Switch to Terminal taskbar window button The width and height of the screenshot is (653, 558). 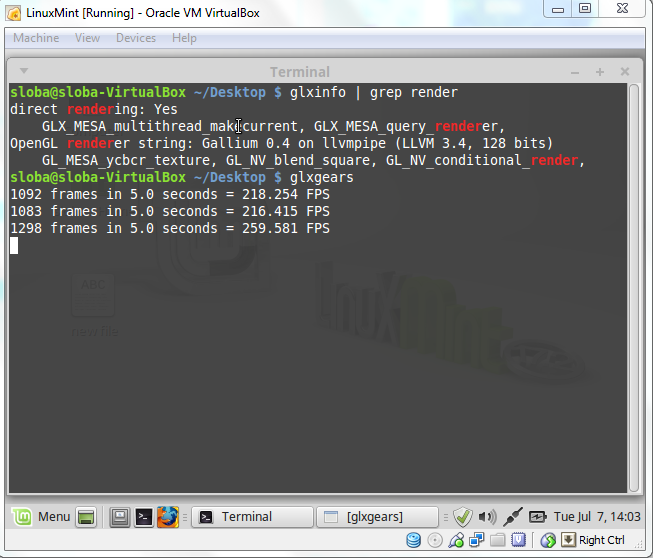click(252, 517)
